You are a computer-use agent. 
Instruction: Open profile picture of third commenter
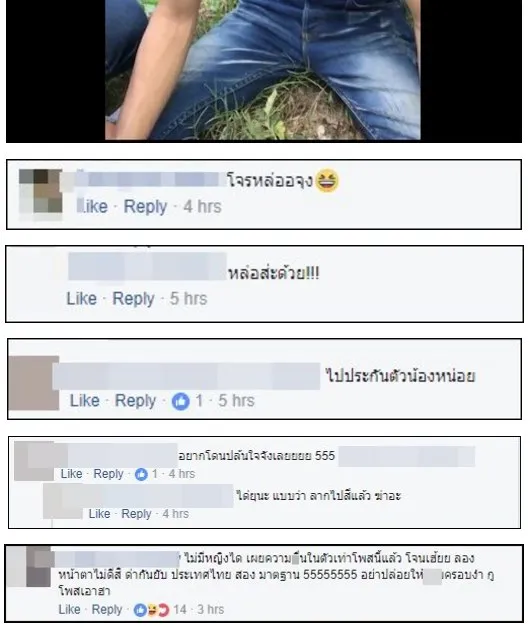(34, 383)
